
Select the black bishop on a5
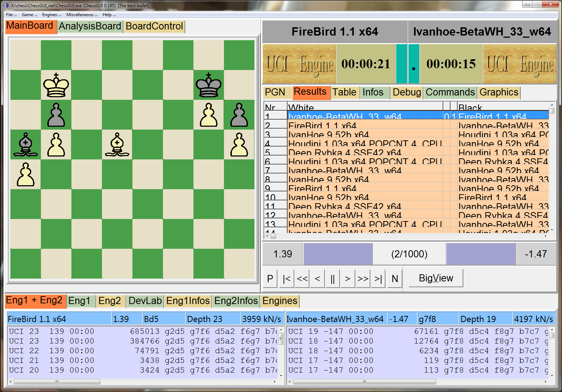tap(25, 145)
